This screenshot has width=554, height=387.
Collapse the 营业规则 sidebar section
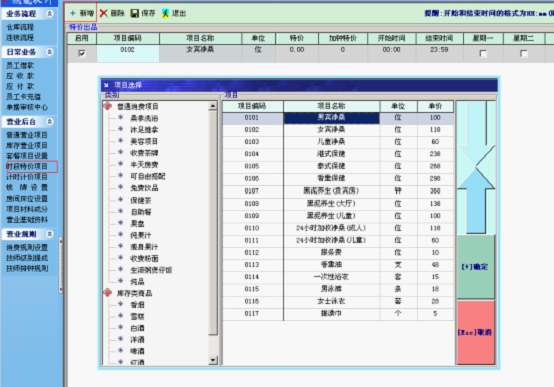[50, 234]
